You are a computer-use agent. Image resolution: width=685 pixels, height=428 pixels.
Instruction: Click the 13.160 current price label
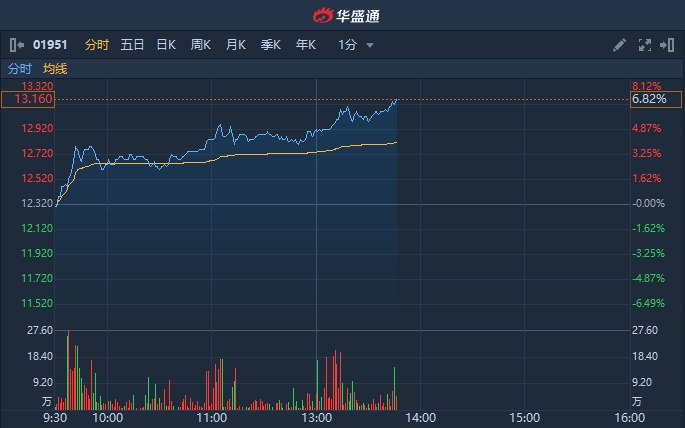click(28, 99)
